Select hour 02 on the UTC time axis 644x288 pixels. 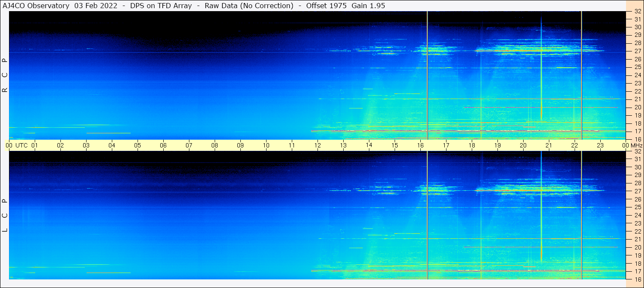(x=60, y=145)
